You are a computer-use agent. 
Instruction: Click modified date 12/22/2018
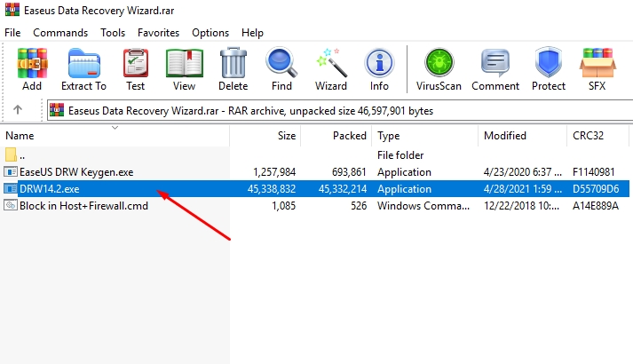(x=521, y=206)
